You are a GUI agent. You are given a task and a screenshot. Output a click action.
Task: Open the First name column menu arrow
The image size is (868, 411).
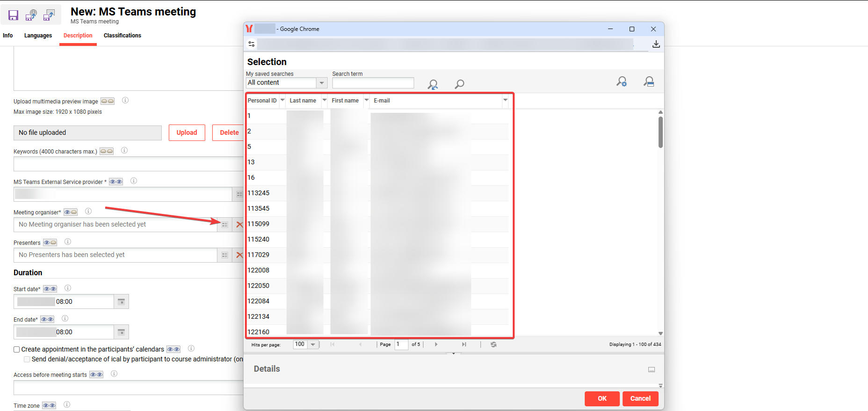pos(367,100)
